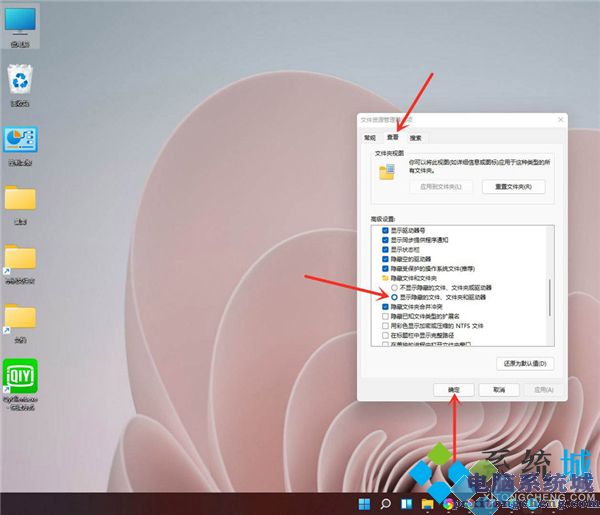Click the 应用(A) apply button
The width and height of the screenshot is (600, 515).
tap(543, 390)
